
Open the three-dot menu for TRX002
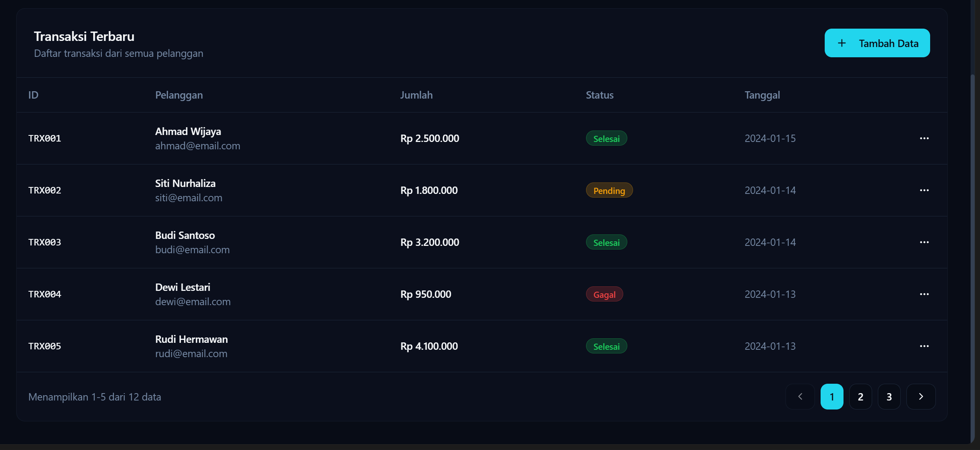[924, 190]
